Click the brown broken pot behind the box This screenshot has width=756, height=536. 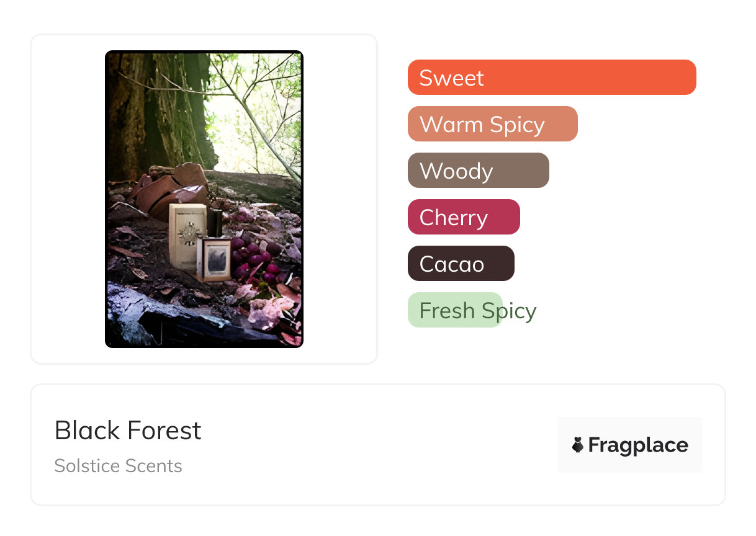(163, 189)
